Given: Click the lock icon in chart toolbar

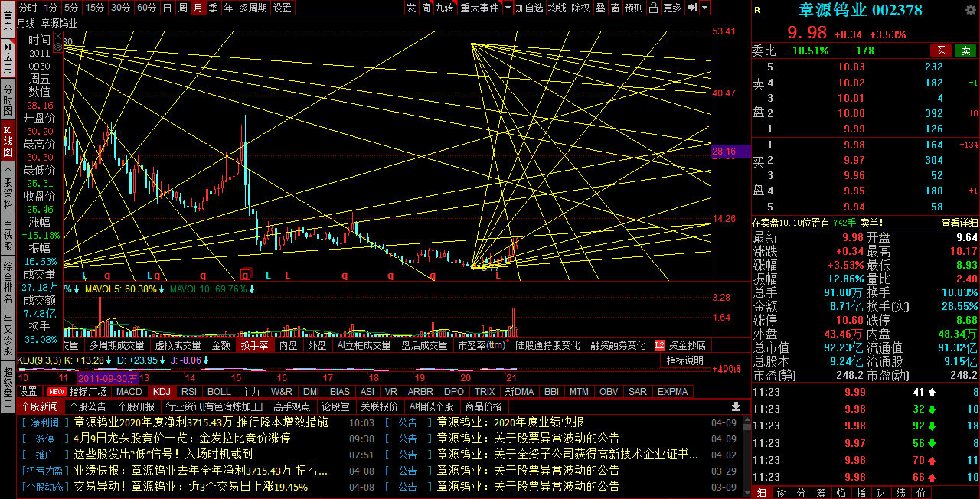Looking at the screenshot, I should (653, 8).
